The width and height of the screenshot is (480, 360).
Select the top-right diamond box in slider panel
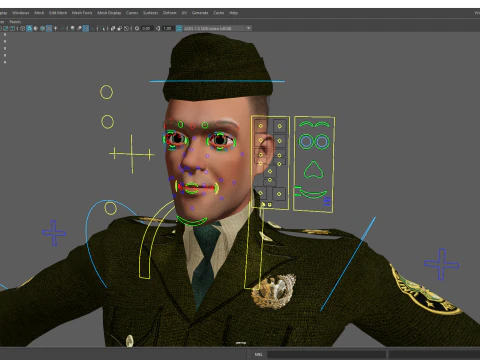click(x=280, y=126)
